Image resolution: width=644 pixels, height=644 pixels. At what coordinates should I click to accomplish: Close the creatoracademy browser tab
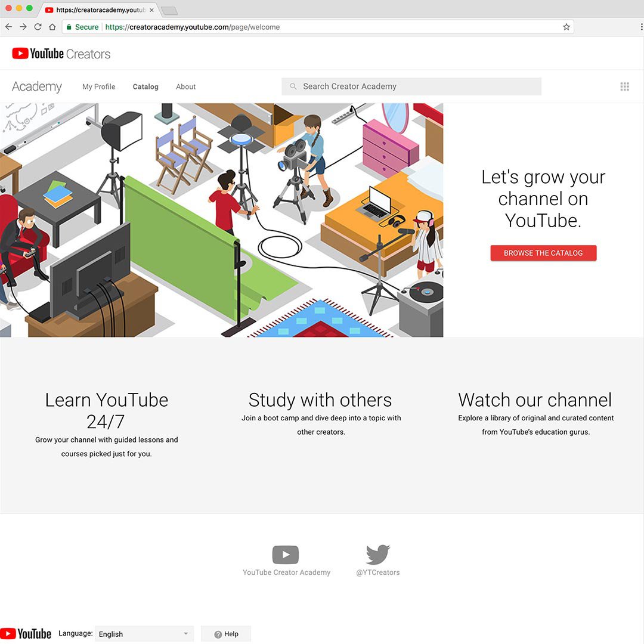151,10
